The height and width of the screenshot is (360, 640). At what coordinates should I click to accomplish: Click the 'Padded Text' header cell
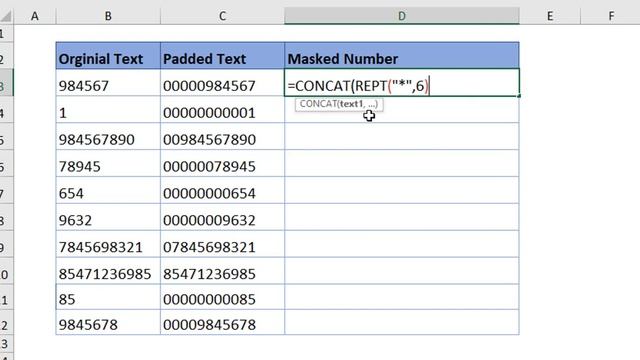click(222, 56)
